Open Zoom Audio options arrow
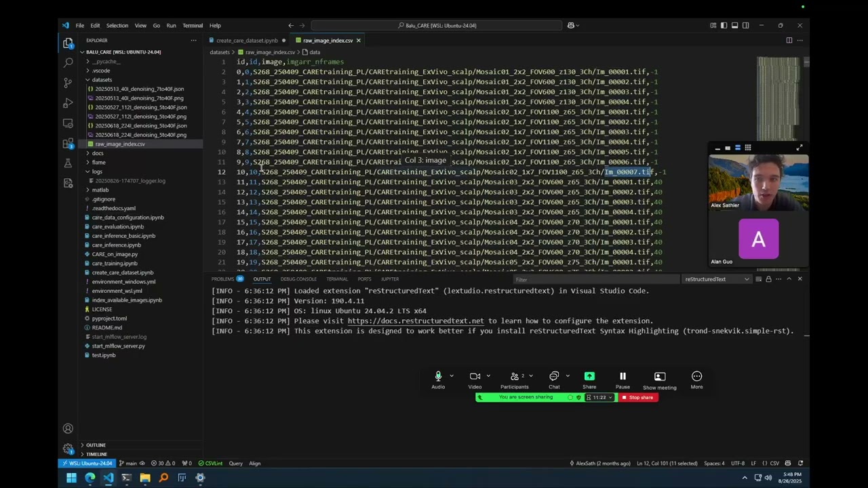The width and height of the screenshot is (868, 488). point(451,376)
